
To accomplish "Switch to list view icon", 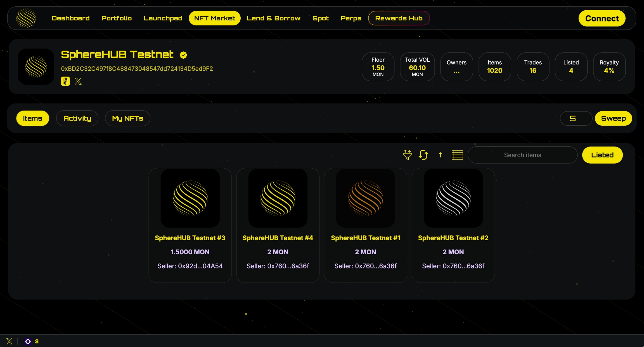I will (457, 155).
